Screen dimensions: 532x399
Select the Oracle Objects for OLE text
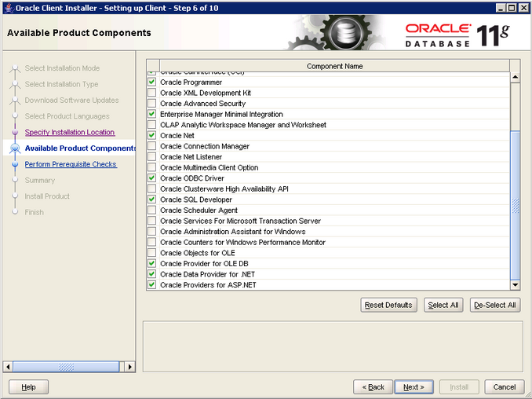pyautogui.click(x=198, y=253)
